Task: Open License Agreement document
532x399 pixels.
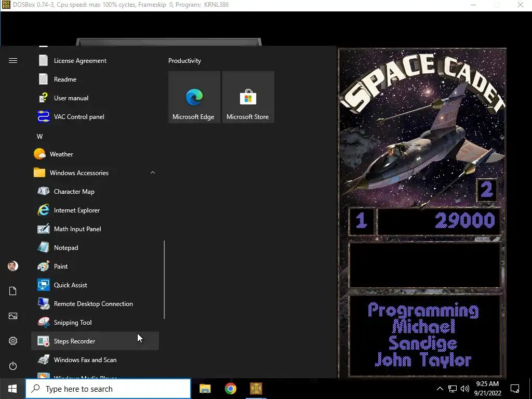Action: pyautogui.click(x=95, y=61)
